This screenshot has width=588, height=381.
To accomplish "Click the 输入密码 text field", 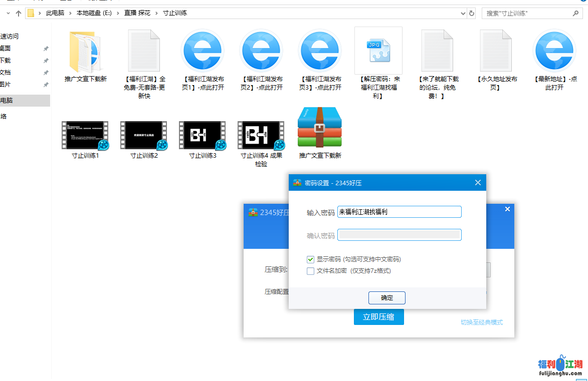I will [399, 212].
